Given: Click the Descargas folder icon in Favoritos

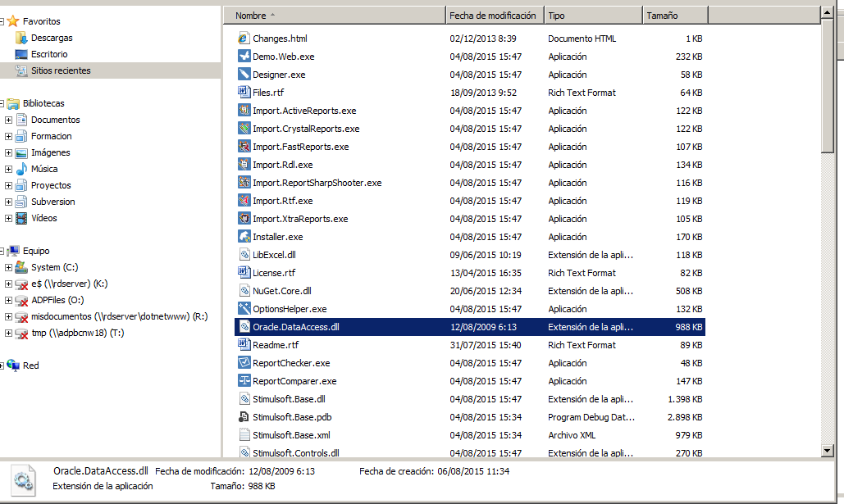Looking at the screenshot, I should pos(21,38).
